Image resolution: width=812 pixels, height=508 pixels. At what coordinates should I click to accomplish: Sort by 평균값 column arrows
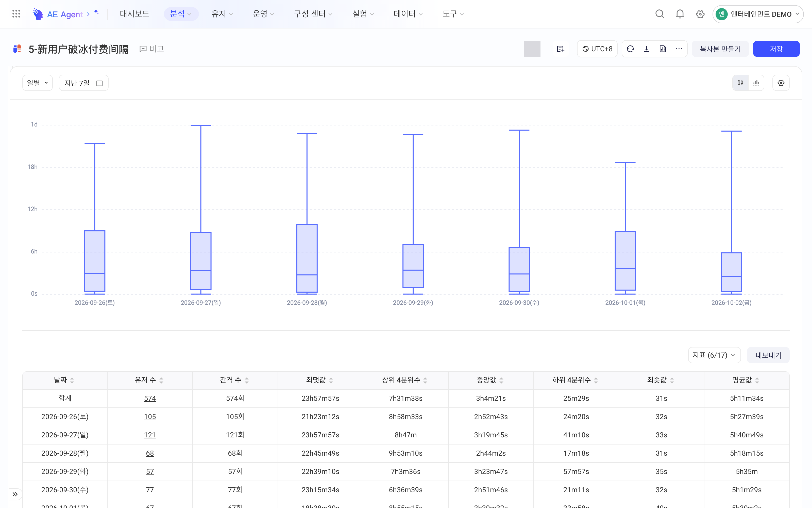[x=757, y=380]
